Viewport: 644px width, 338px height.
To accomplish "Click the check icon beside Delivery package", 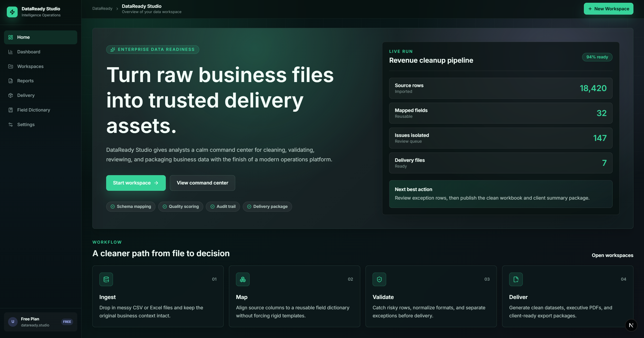I will (249, 207).
